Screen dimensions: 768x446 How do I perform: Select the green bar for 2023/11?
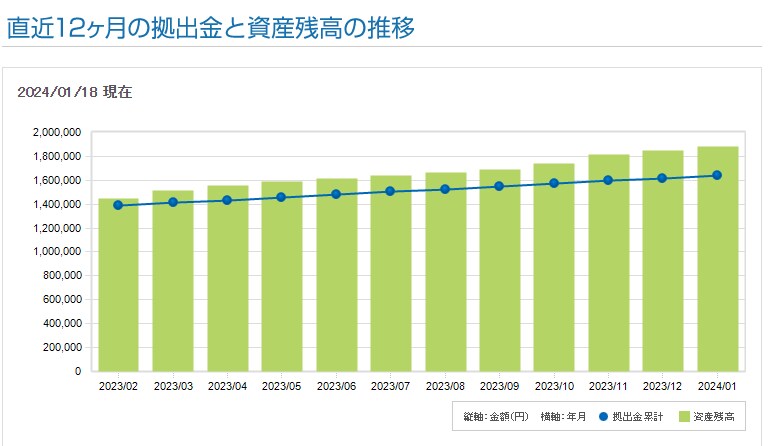[609, 263]
